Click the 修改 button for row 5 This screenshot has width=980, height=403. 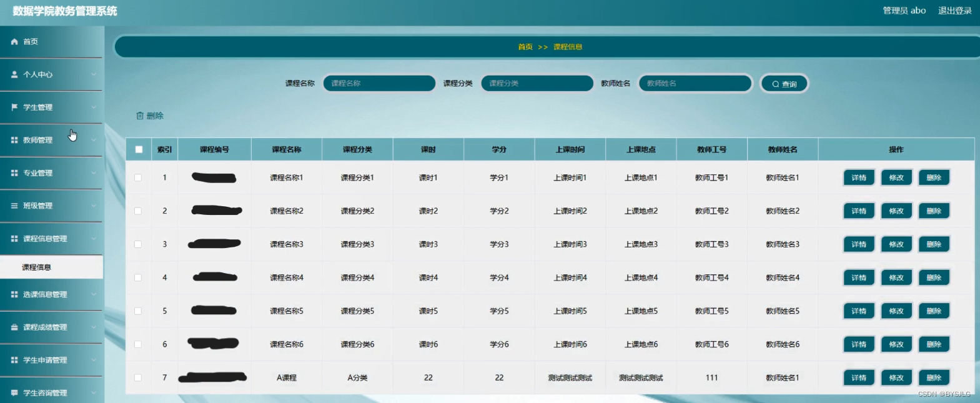(896, 311)
